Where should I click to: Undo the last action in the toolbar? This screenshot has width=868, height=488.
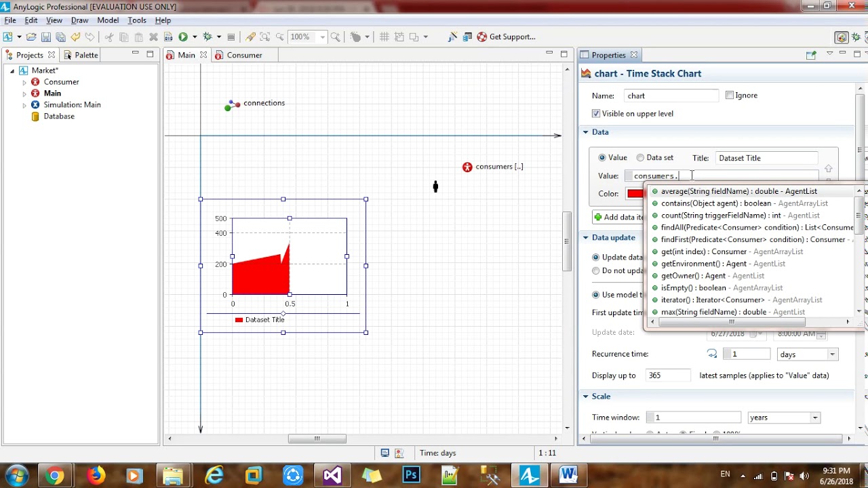75,37
